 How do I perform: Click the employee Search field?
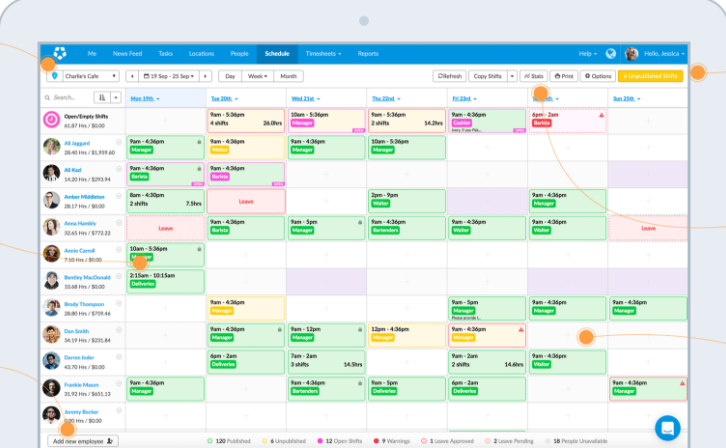66,98
